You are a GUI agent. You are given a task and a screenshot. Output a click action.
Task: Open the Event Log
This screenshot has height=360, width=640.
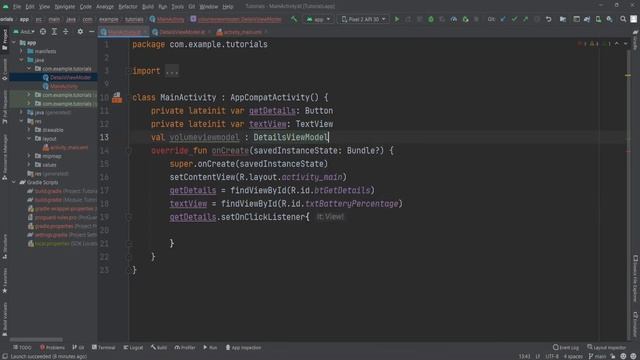(566, 347)
